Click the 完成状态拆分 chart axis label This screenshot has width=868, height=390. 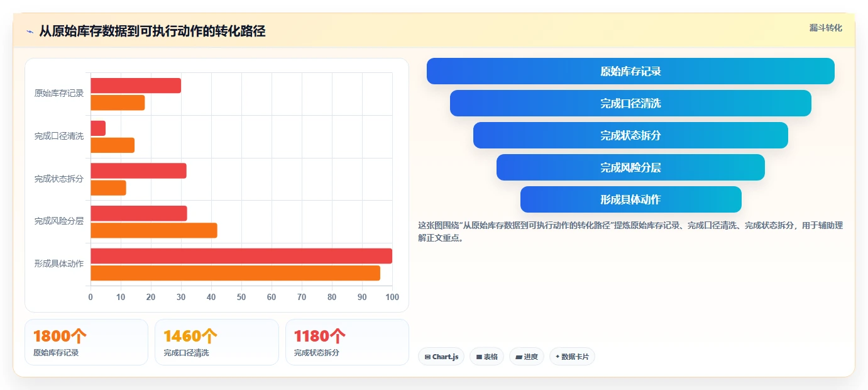(x=59, y=179)
